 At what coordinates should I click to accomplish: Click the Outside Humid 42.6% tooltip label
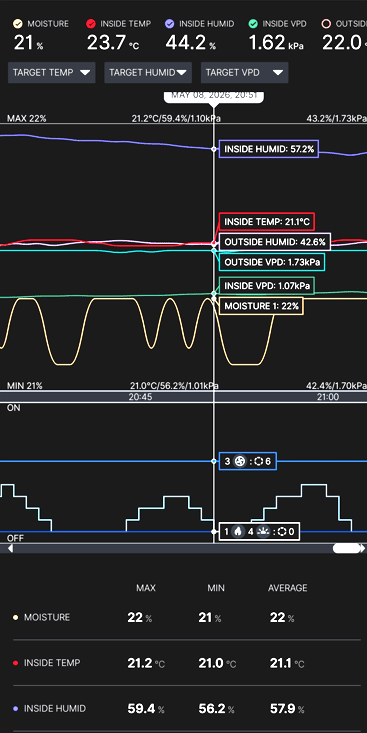tap(275, 242)
